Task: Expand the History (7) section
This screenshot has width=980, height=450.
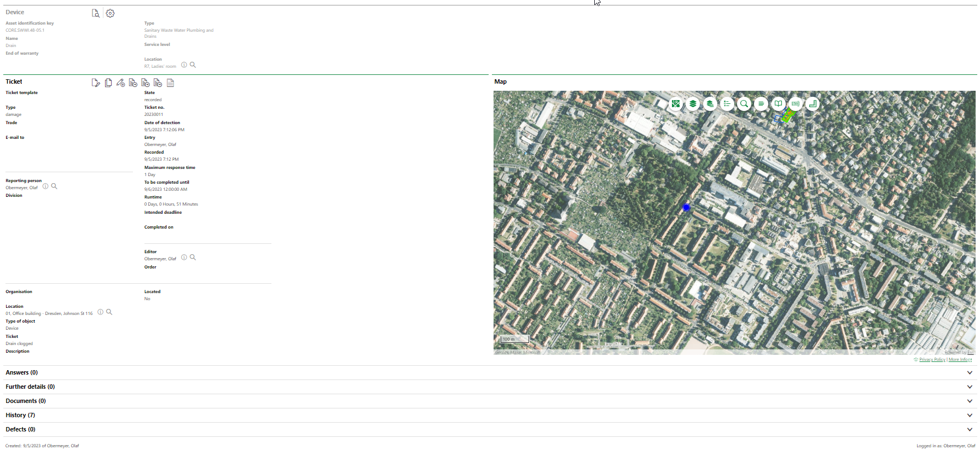Action: (x=20, y=415)
